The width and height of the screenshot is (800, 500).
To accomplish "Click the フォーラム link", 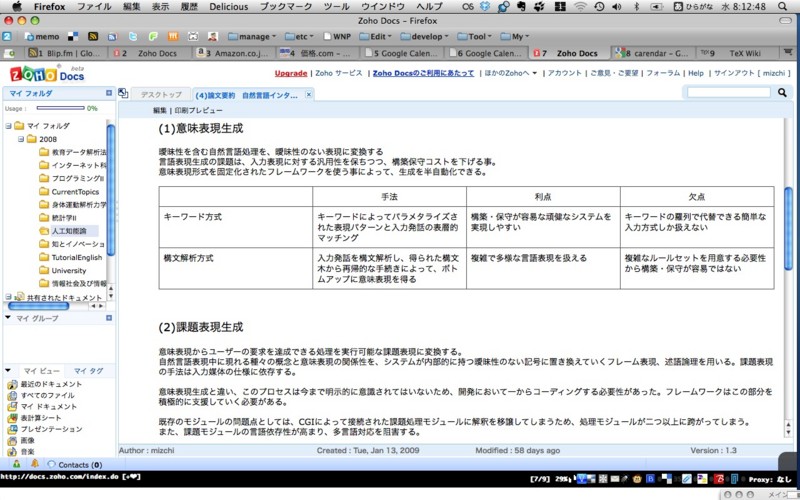I will click(x=663, y=73).
